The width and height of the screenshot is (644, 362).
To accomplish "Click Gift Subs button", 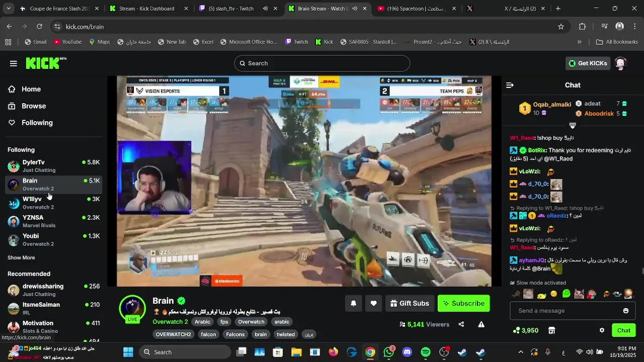I will coord(410,303).
